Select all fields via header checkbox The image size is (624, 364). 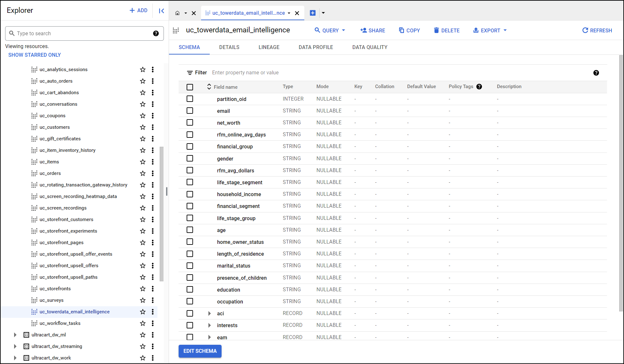click(190, 87)
